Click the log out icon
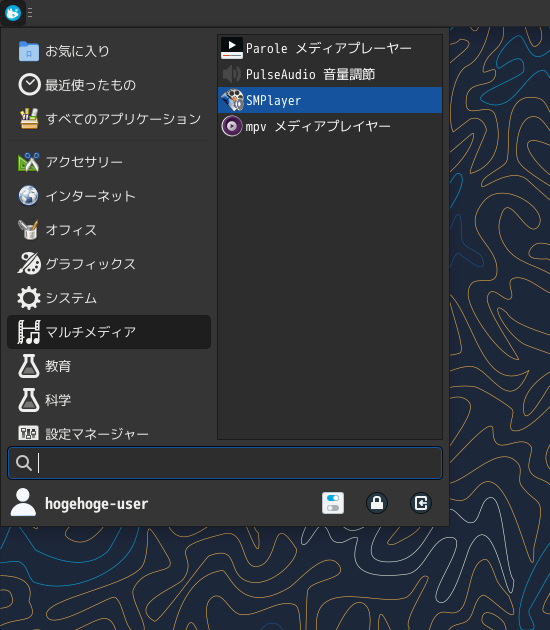This screenshot has height=630, width=550. (x=421, y=503)
